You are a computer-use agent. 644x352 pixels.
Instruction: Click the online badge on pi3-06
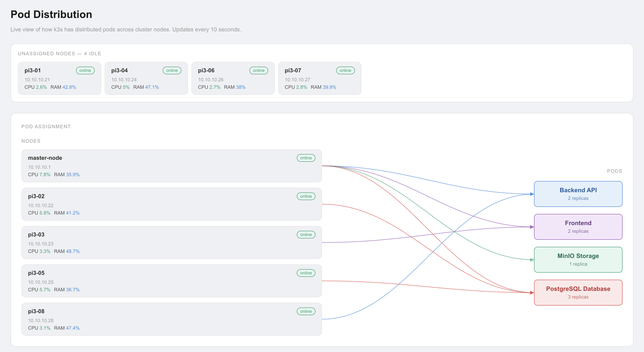[x=258, y=71]
